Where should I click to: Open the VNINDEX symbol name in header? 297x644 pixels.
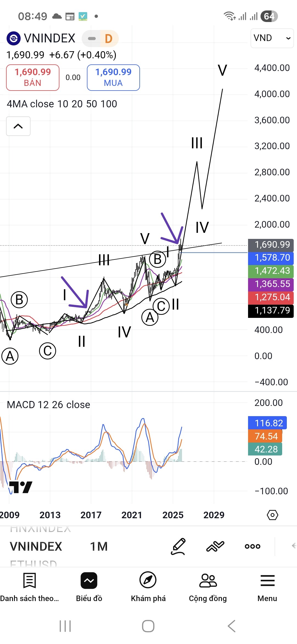(x=50, y=38)
